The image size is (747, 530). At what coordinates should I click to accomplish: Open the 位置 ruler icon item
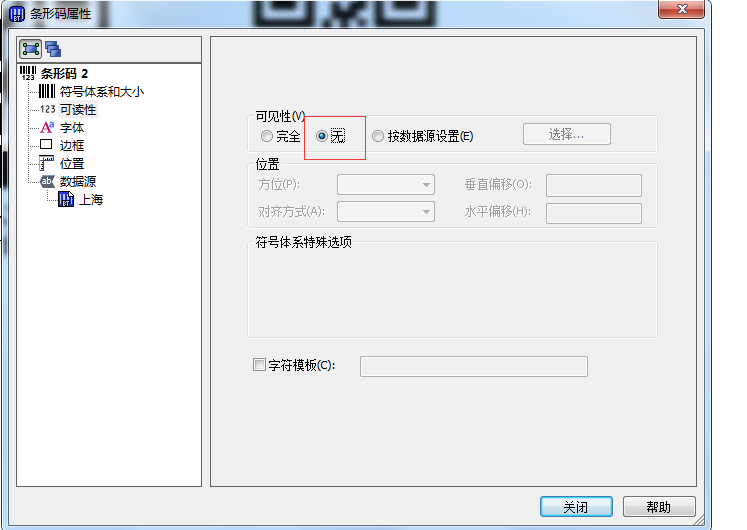(62, 163)
